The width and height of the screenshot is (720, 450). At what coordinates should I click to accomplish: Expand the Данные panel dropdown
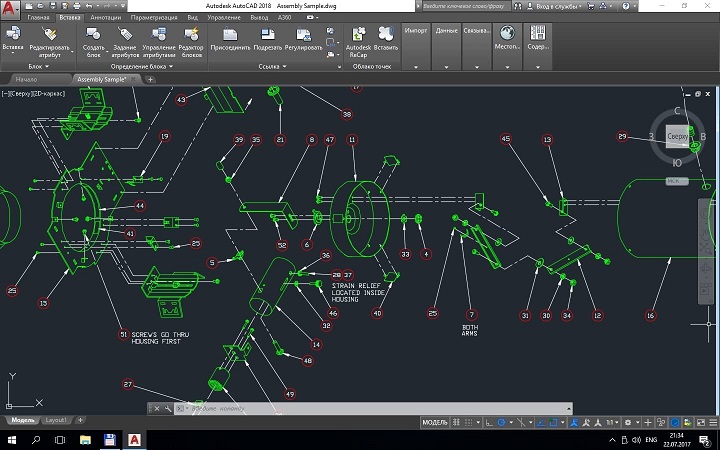tap(448, 67)
